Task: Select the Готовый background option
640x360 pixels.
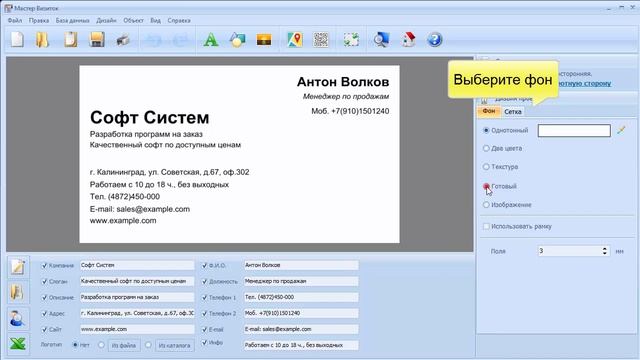Action: (486, 186)
